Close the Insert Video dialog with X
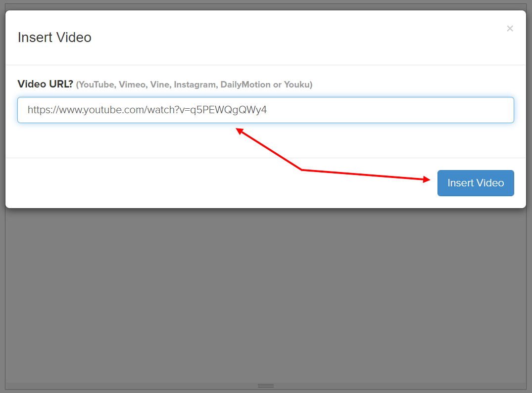Screen dimensions: 532x393 [510, 29]
